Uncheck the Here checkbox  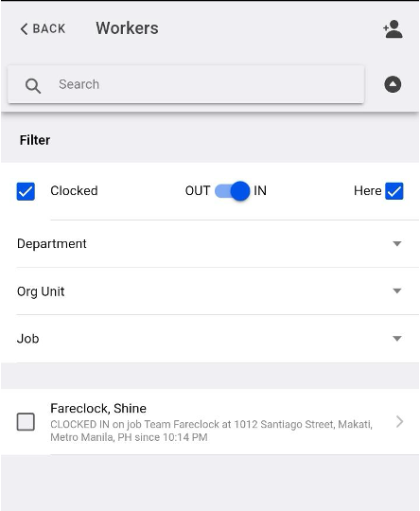point(394,191)
